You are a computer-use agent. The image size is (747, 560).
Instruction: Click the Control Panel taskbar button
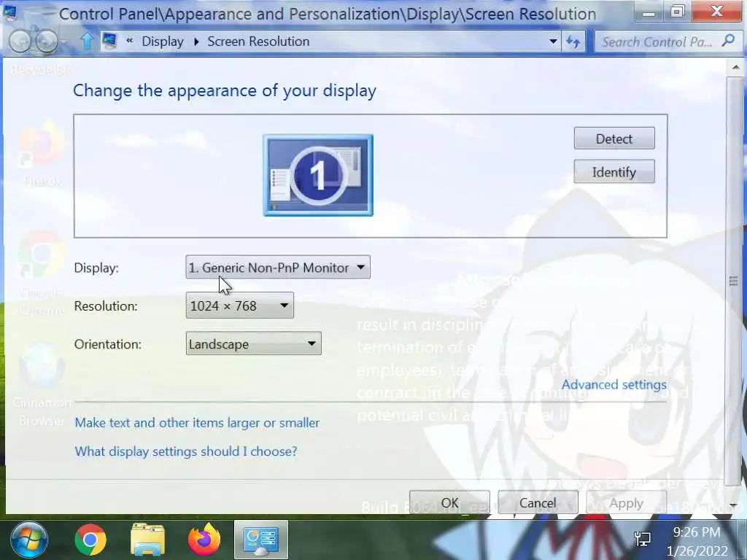261,540
